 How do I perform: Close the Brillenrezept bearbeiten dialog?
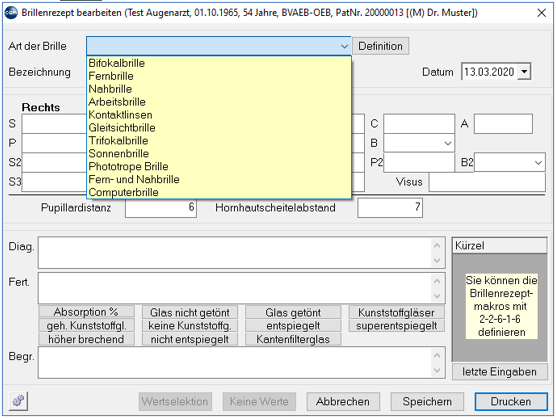[x=541, y=13]
